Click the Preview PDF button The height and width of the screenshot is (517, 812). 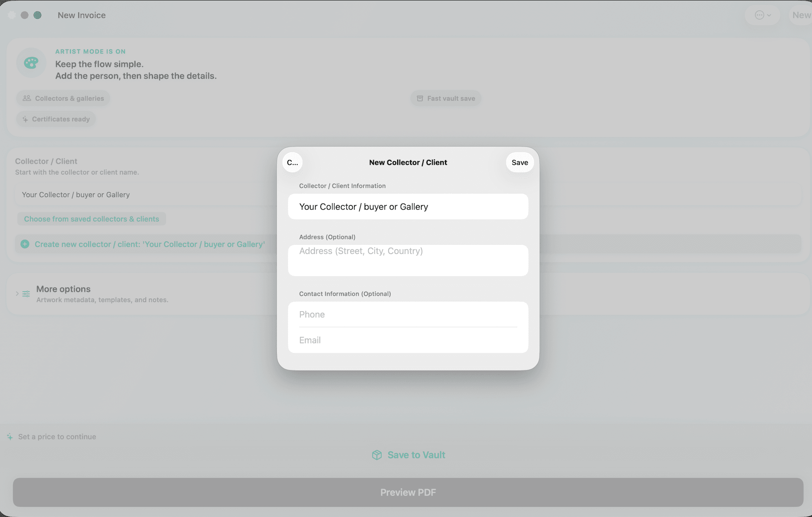[x=408, y=492]
